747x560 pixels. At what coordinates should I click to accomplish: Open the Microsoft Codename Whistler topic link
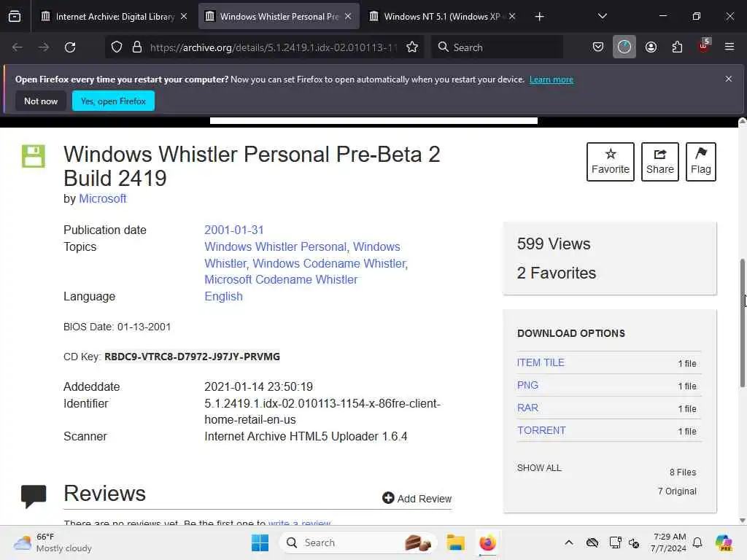pos(281,279)
